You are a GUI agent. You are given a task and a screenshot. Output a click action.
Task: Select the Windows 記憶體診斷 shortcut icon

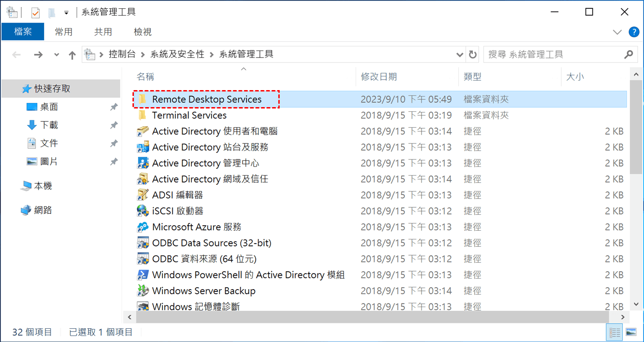pyautogui.click(x=143, y=306)
